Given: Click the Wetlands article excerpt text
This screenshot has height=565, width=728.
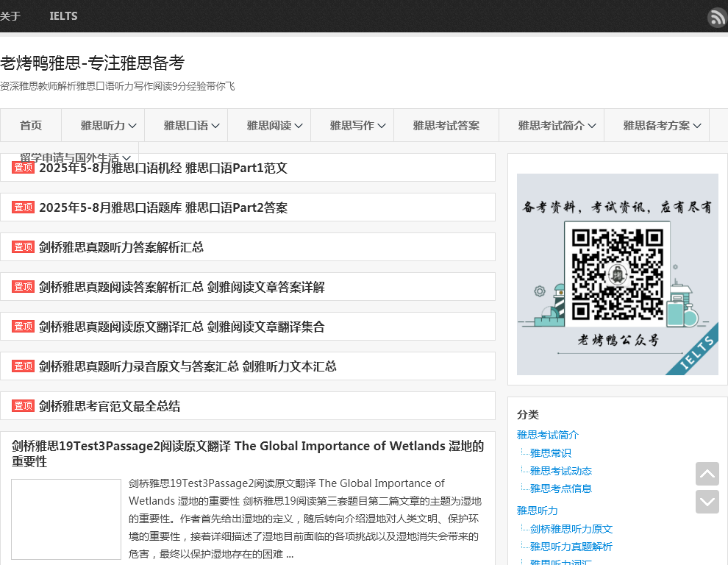Looking at the screenshot, I should point(305,519).
